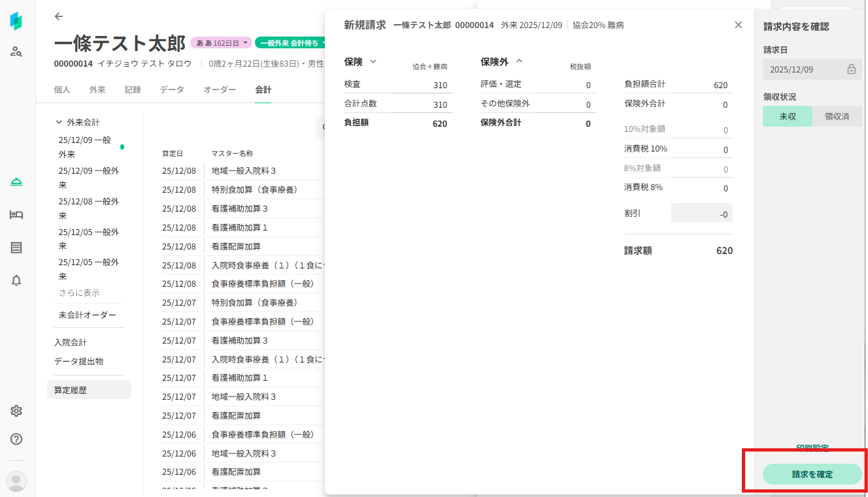Open the notifications bell icon

point(16,281)
